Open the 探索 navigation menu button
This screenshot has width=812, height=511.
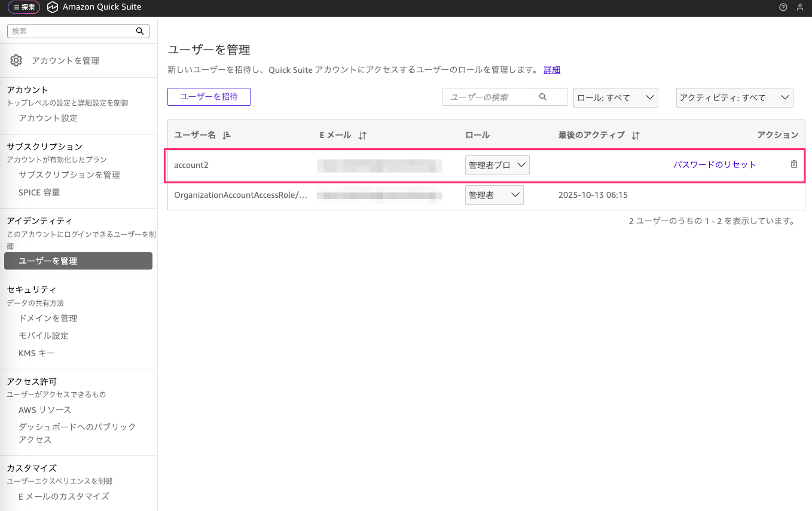click(x=24, y=7)
